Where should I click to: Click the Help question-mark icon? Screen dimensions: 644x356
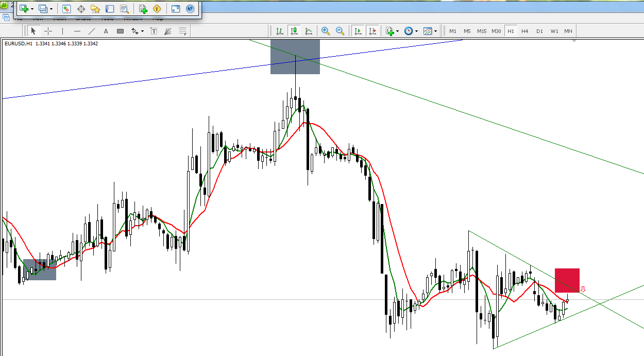[x=190, y=9]
